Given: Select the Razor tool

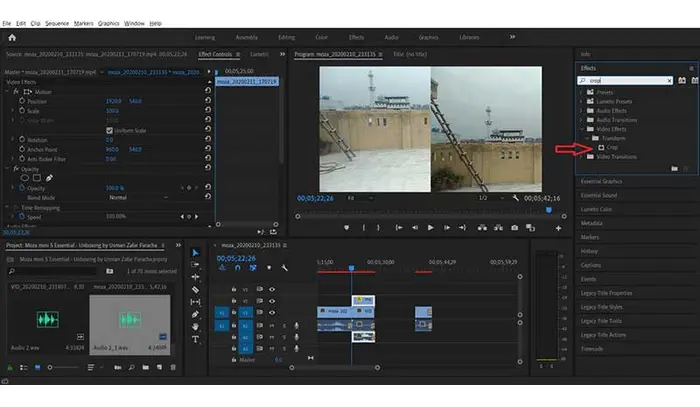Looking at the screenshot, I should (195, 290).
